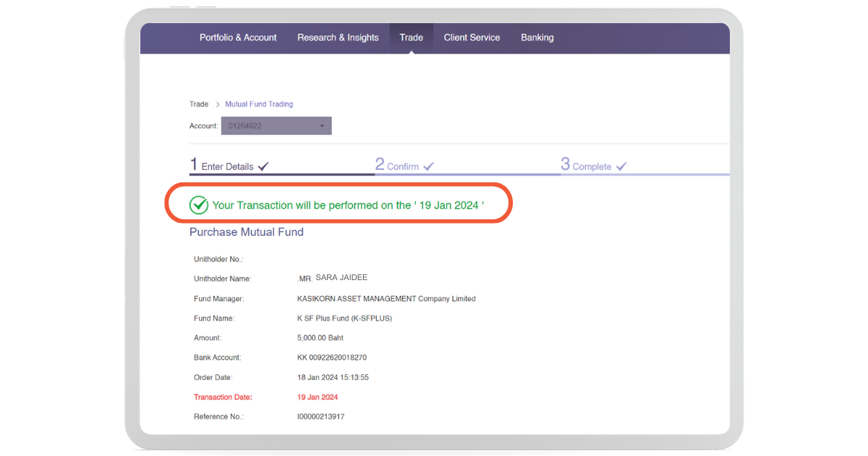Open the Research & Insights menu

[x=338, y=38]
